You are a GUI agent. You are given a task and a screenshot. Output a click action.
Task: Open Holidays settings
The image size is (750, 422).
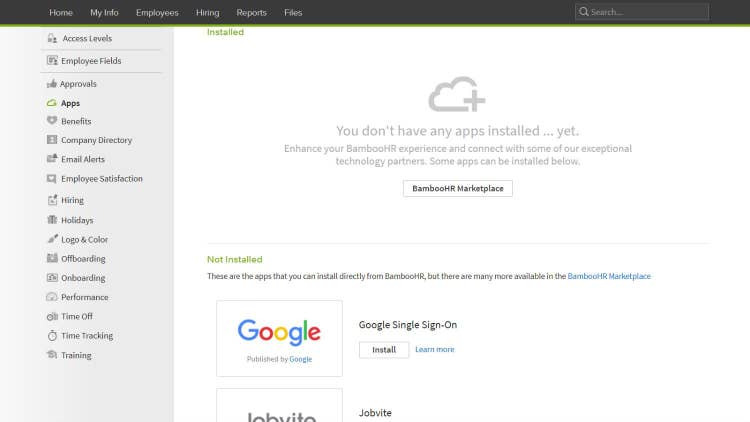(x=77, y=220)
